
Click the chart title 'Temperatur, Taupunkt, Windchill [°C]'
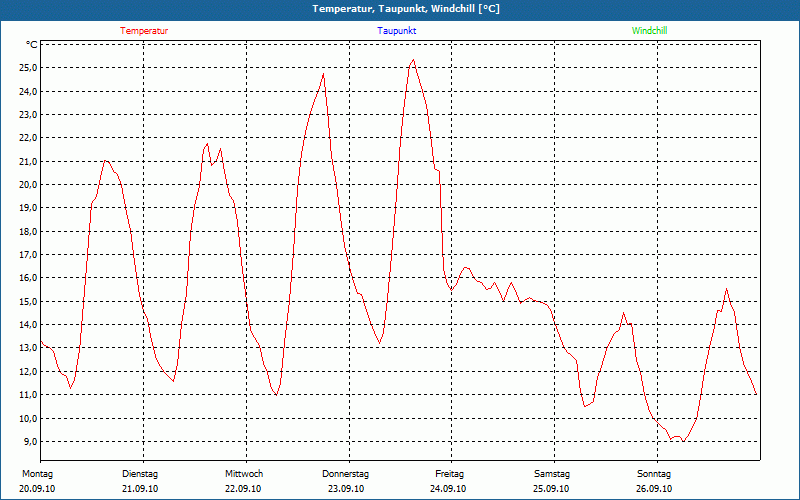coord(406,9)
